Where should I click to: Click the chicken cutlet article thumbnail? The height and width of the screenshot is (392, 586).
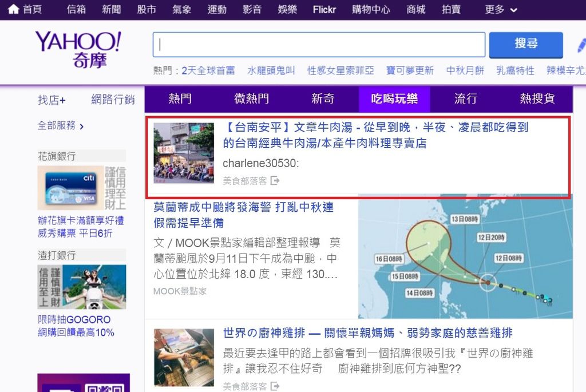point(184,358)
